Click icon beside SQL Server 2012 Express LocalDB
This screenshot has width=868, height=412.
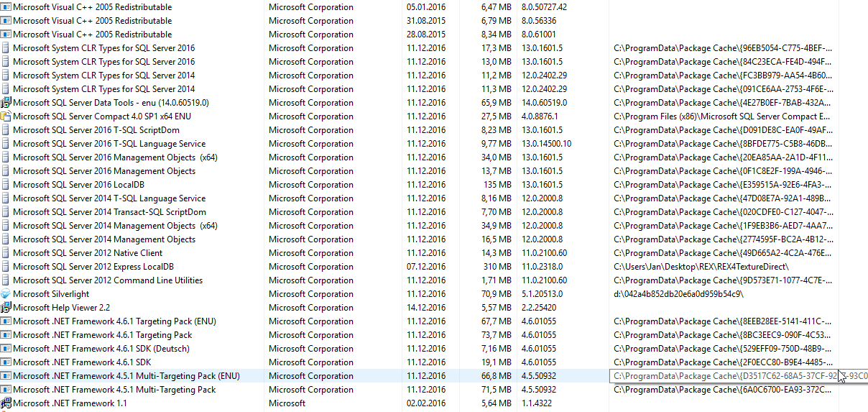6,267
